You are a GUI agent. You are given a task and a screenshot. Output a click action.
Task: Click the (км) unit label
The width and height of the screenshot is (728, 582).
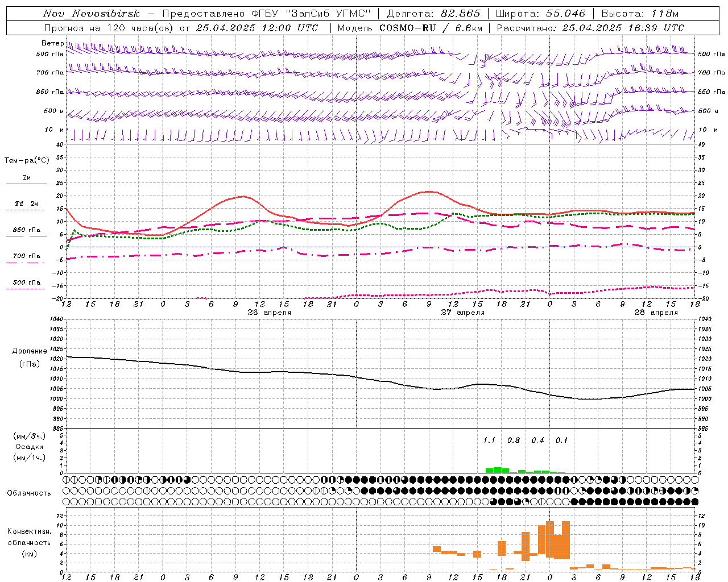tap(30, 554)
